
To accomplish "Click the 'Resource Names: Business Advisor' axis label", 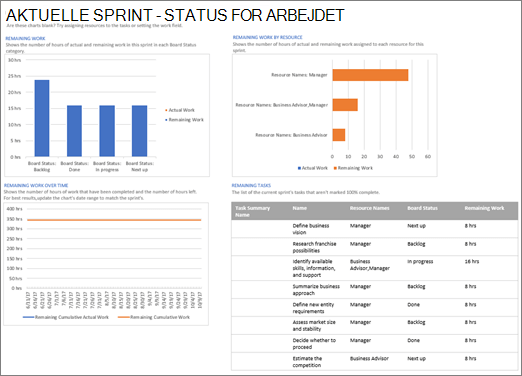I will (x=291, y=135).
